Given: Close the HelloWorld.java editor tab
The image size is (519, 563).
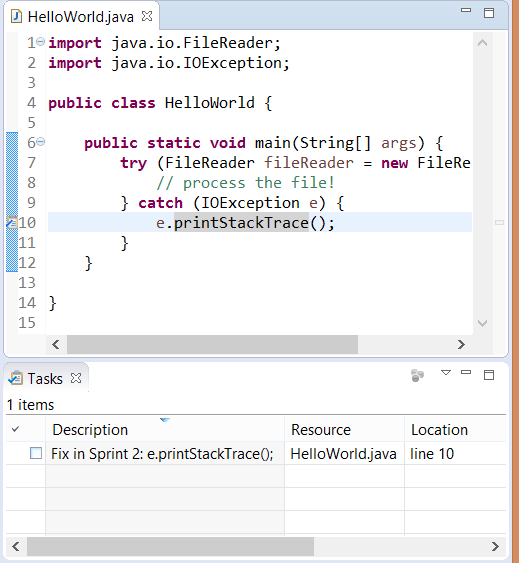Looking at the screenshot, I should click(147, 16).
